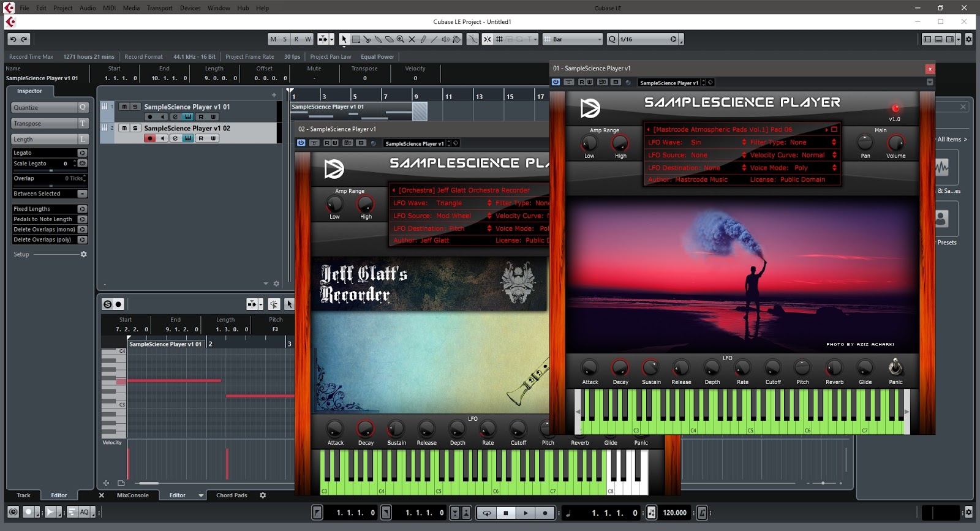Toggle Auto-Scroll in the main toolbar
This screenshot has height=531, width=980.
click(x=323, y=39)
